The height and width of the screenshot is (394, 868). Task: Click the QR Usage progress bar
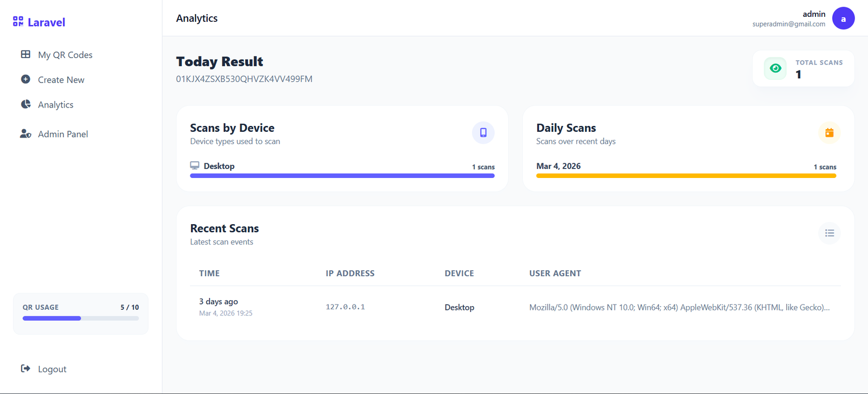[x=80, y=319]
